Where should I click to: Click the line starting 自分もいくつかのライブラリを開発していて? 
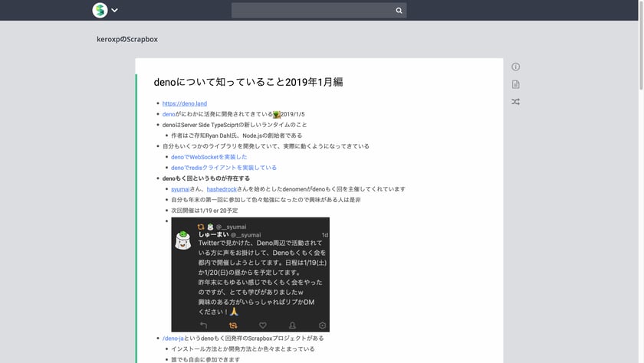pyautogui.click(x=266, y=146)
